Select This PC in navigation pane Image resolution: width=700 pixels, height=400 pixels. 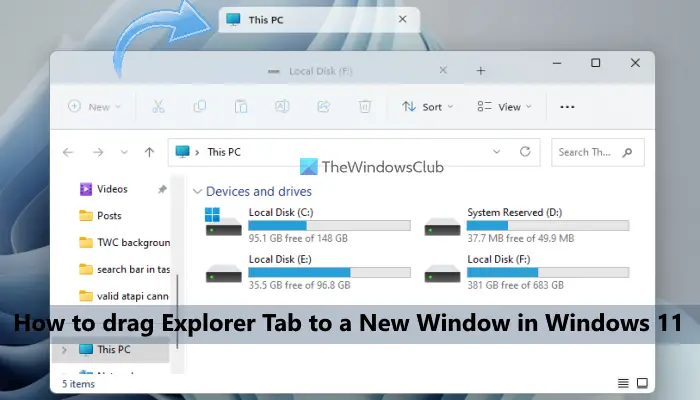tap(111, 350)
